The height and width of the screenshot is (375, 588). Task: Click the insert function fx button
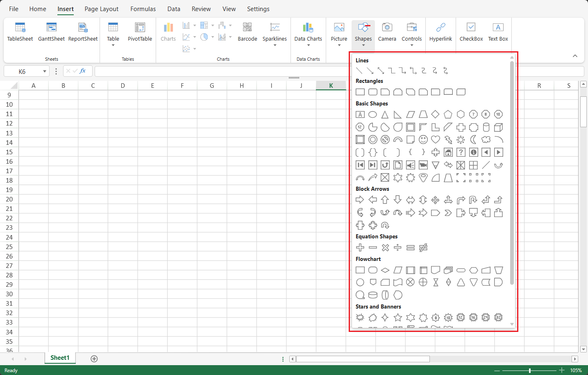(x=82, y=71)
